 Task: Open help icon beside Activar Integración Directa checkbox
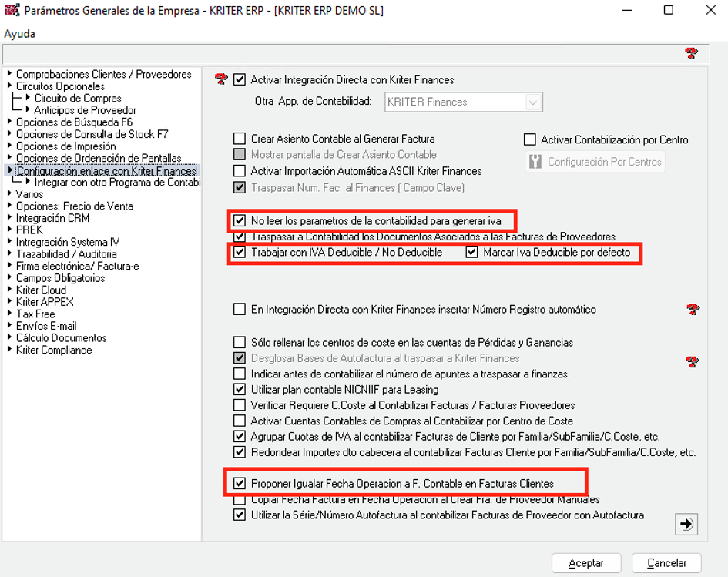coord(221,79)
